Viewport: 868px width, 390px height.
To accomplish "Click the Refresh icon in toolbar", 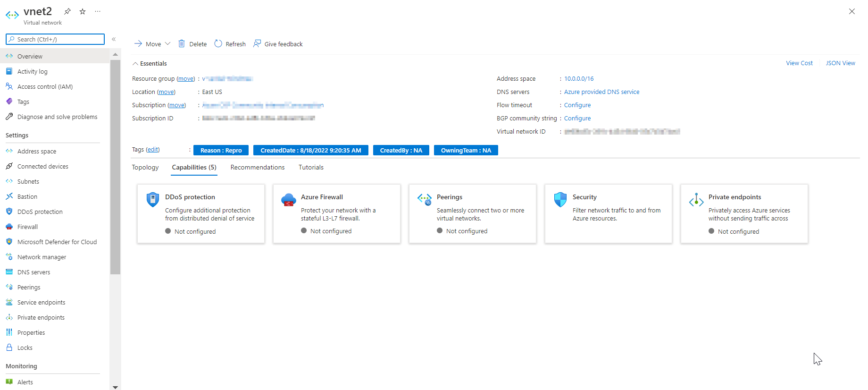I will click(218, 44).
